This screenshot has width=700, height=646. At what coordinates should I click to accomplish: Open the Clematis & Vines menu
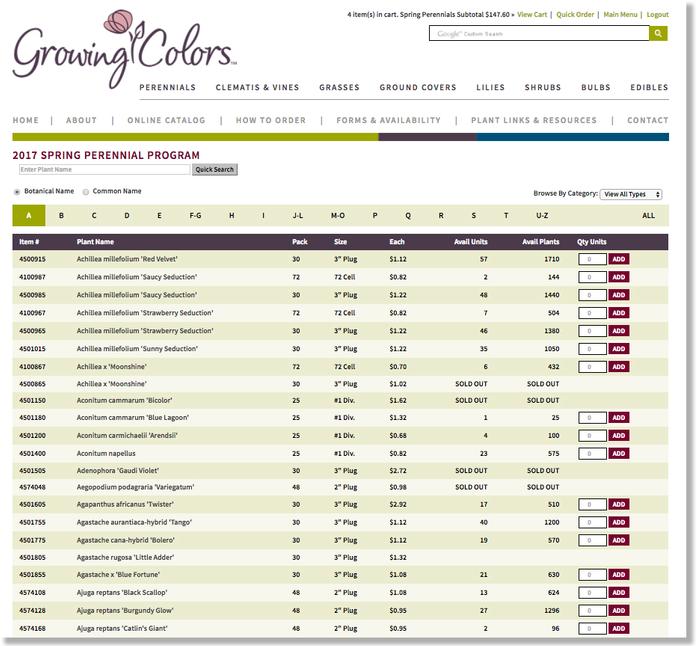tap(257, 88)
